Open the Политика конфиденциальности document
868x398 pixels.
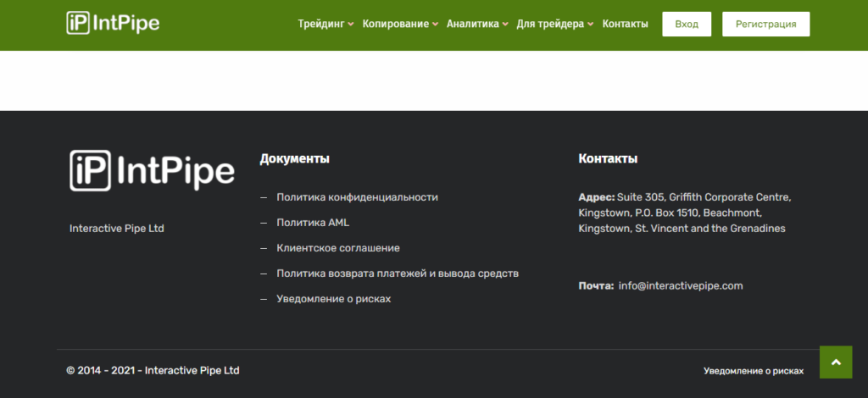point(357,197)
